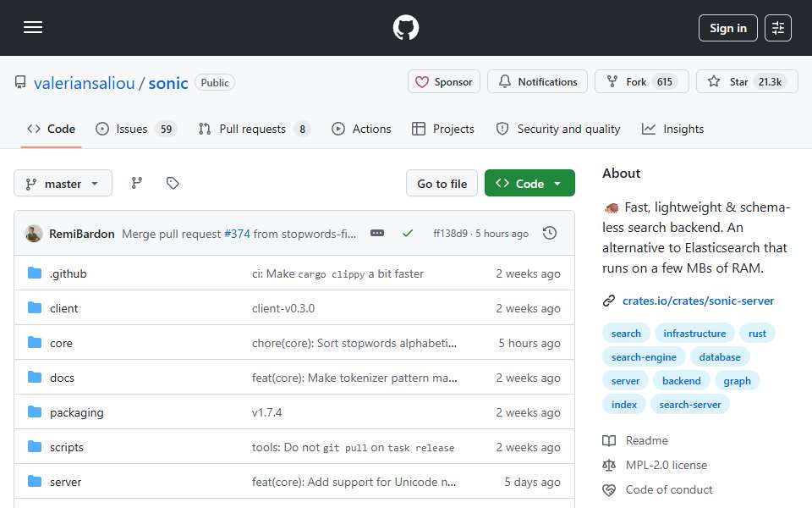Click the .github folder icon

tap(35, 273)
